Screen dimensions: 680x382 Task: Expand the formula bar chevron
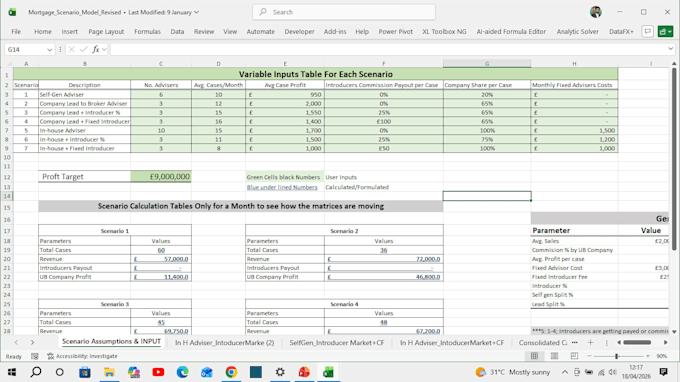pos(670,49)
